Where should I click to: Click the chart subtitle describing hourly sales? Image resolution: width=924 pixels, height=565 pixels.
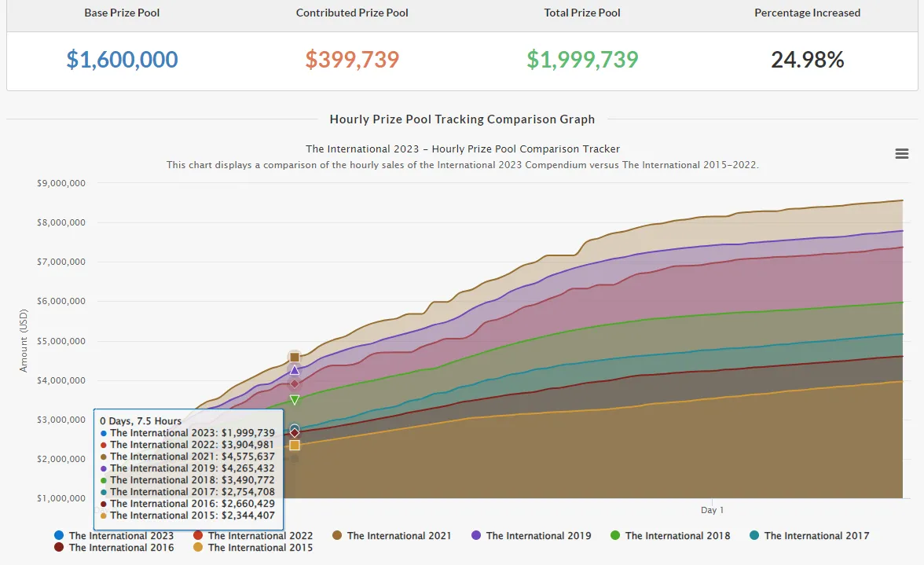pos(463,165)
